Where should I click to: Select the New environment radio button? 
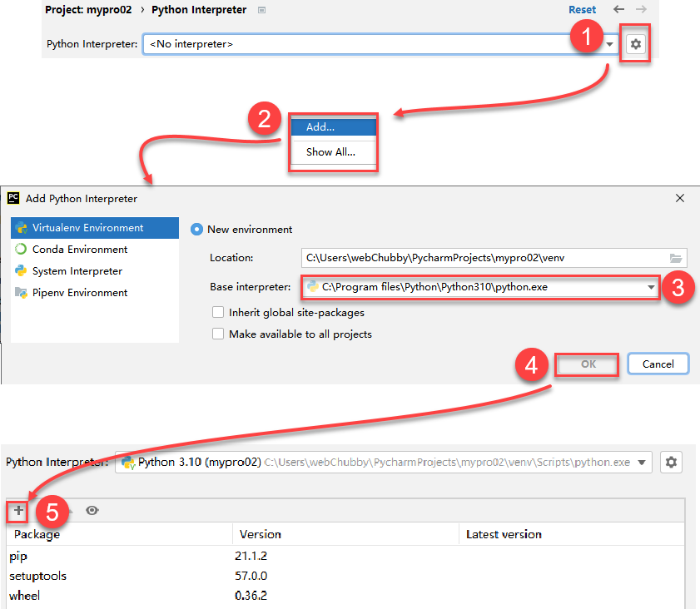click(196, 230)
